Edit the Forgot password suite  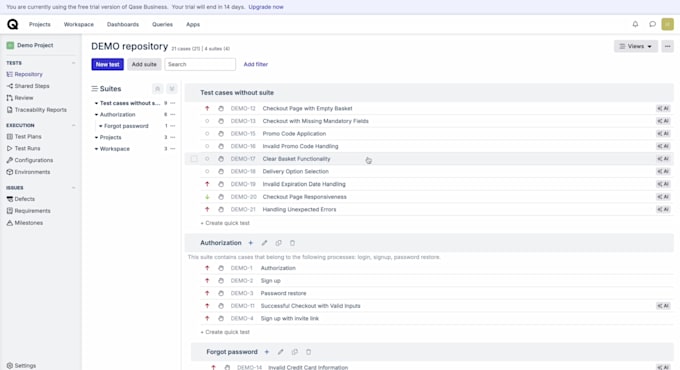point(281,352)
